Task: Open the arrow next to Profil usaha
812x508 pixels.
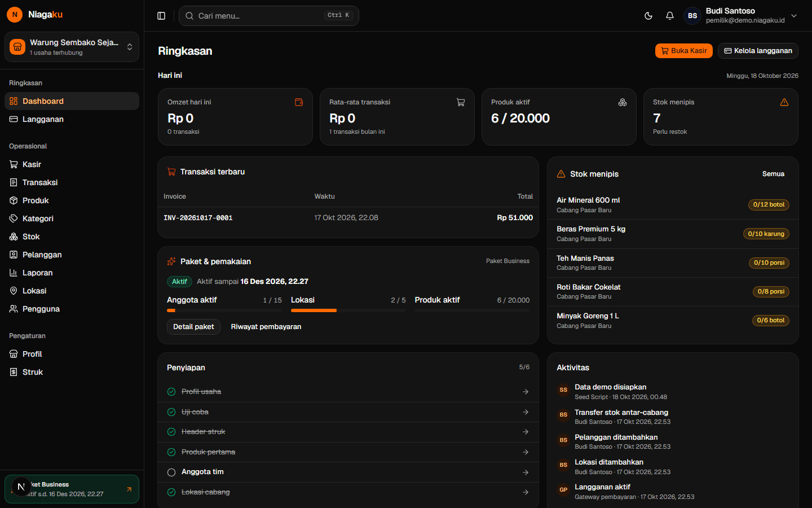Action: click(x=526, y=392)
